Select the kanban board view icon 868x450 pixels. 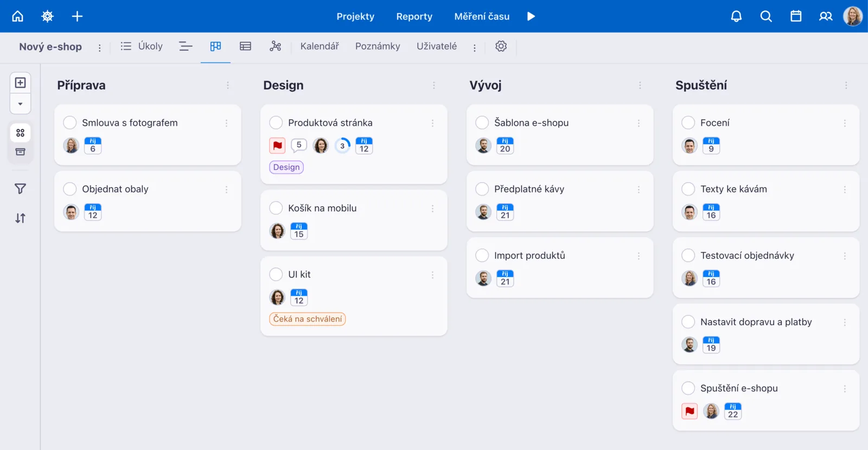coord(215,47)
